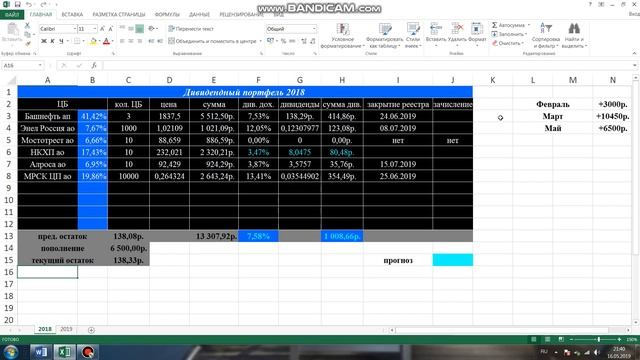
Task: Click the increase indent icon
Action: tap(160, 41)
